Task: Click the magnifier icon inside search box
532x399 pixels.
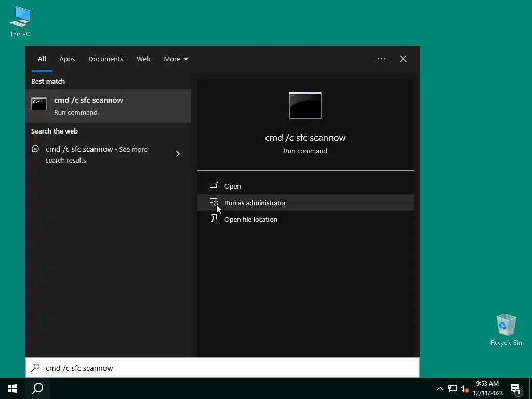Action: (36, 368)
